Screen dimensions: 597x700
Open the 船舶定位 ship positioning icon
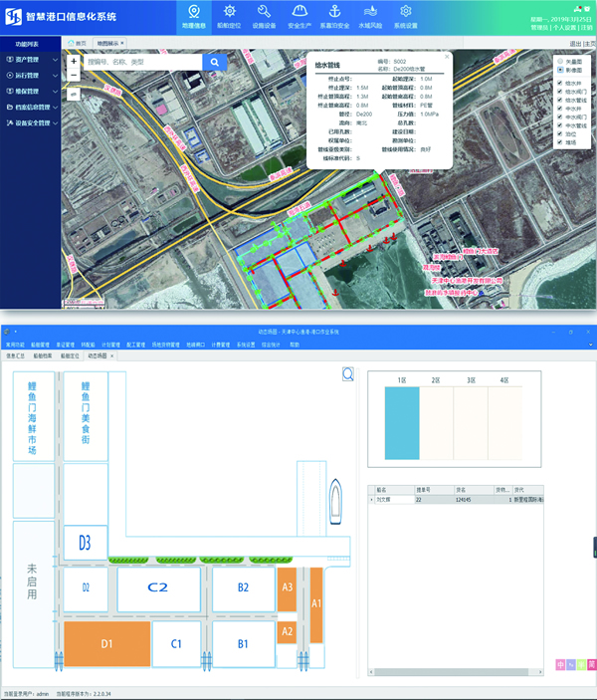click(229, 11)
